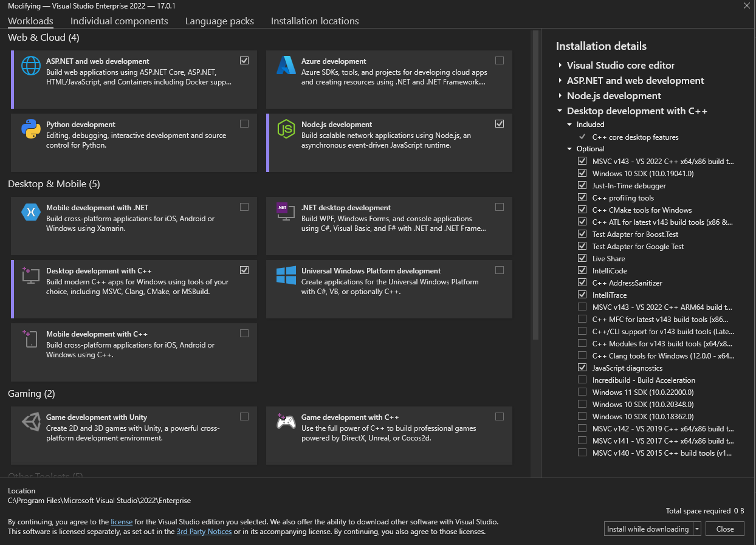Check Mobile development with C++ workload box
This screenshot has width=756, height=545.
[244, 334]
